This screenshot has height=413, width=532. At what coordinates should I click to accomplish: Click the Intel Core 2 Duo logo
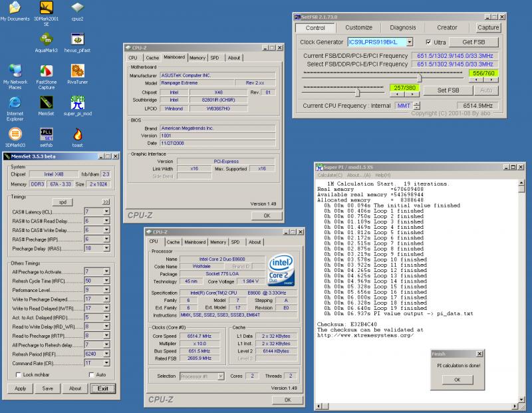pos(281,270)
